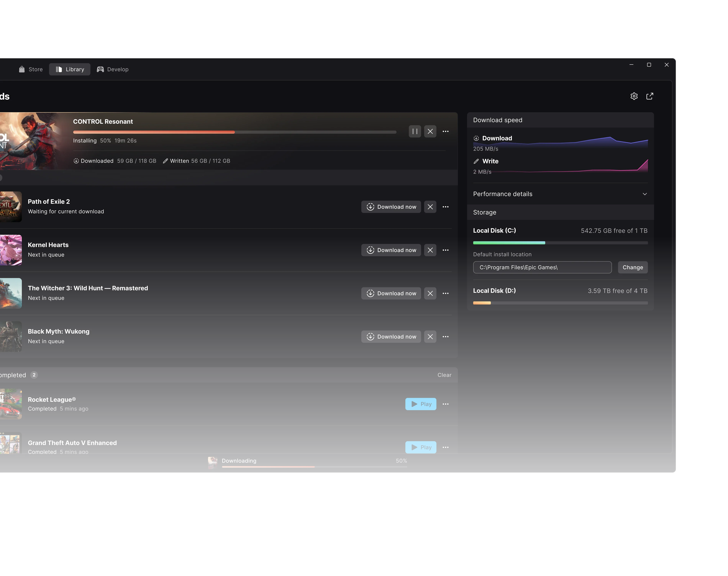Open more options for Kernel Hearts
The height and width of the screenshot is (576, 728).
click(x=445, y=250)
